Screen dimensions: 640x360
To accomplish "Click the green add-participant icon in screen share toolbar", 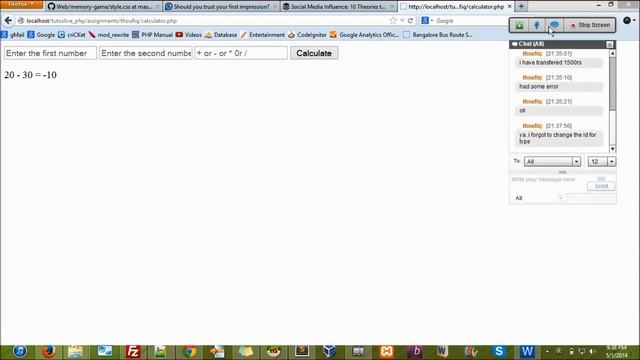I will [519, 25].
